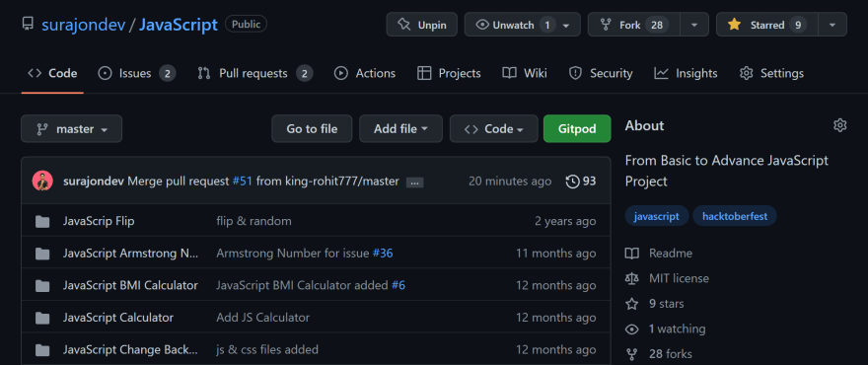Open the js & css files added commit message
The height and width of the screenshot is (365, 868).
tap(267, 349)
